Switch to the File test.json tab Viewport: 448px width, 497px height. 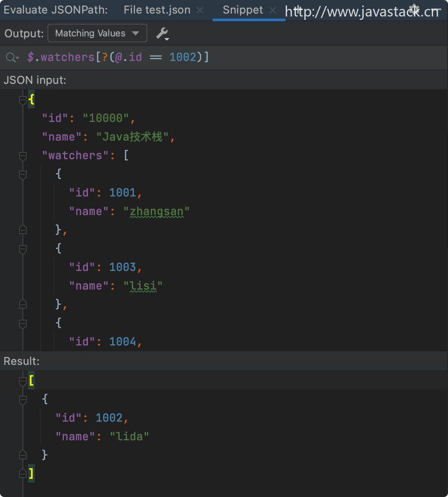(x=157, y=10)
